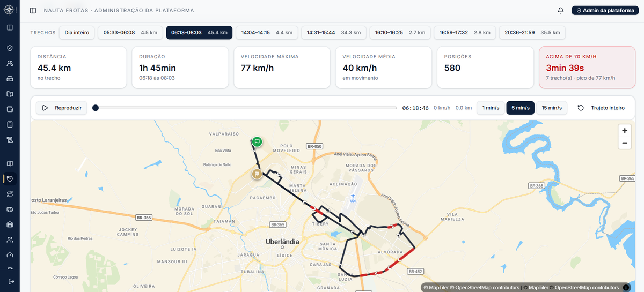Open the Admin da plataforma menu

(x=605, y=10)
